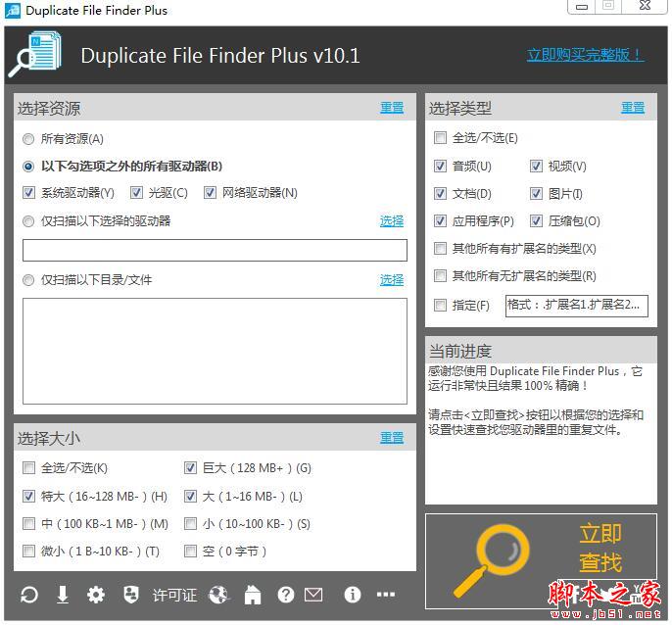The height and width of the screenshot is (625, 672).
Task: Click the title bar app icon
Action: [13, 11]
